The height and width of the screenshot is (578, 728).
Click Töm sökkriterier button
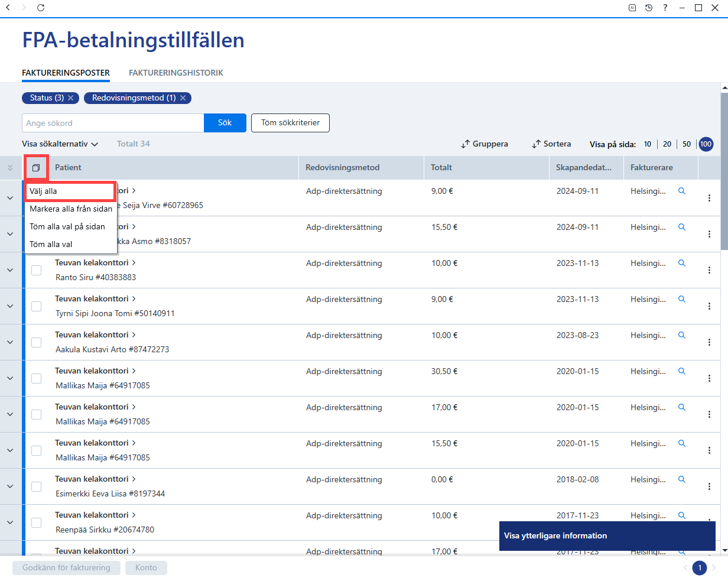tap(291, 123)
